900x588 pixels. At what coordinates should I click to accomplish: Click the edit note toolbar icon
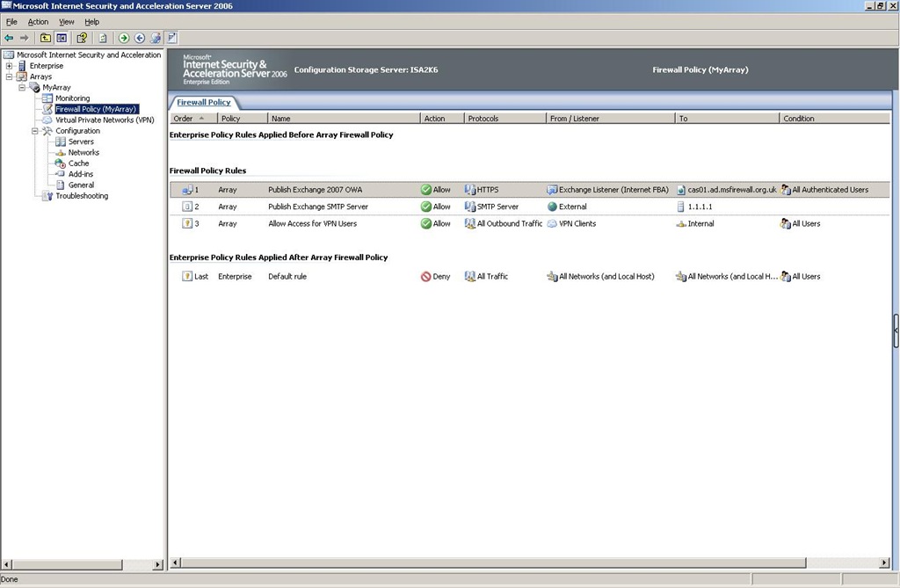click(171, 38)
